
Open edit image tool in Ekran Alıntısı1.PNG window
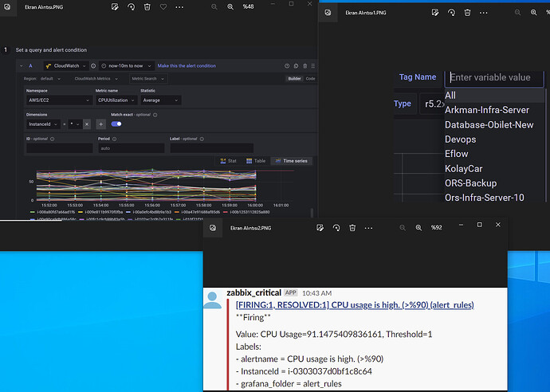click(435, 13)
